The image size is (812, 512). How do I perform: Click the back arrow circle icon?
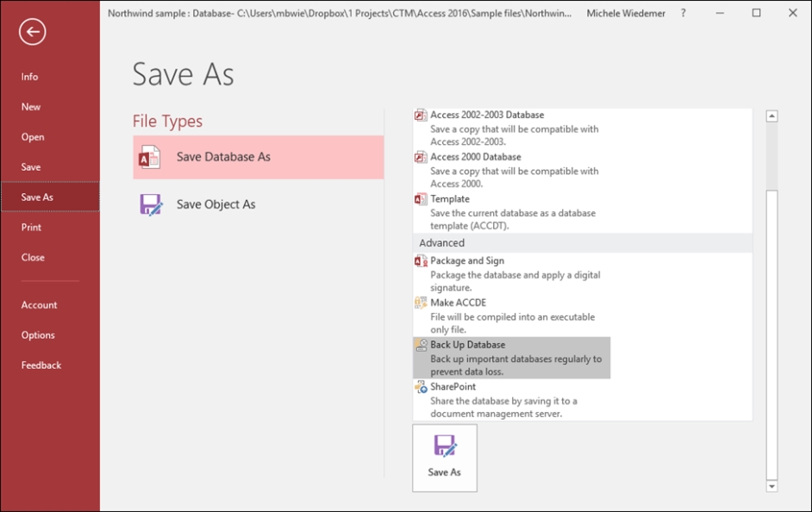pos(33,32)
